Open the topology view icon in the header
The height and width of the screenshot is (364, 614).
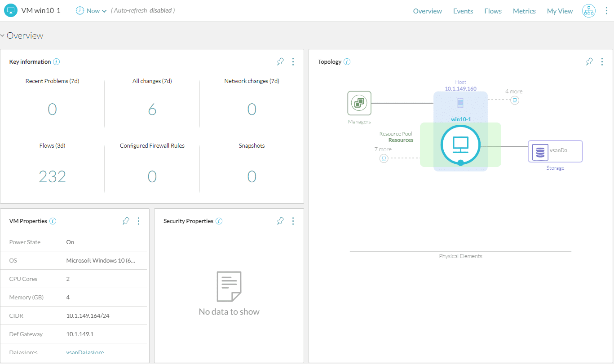[588, 10]
